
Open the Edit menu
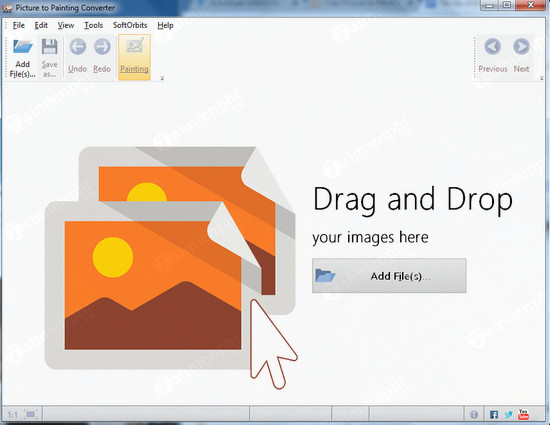[x=41, y=25]
